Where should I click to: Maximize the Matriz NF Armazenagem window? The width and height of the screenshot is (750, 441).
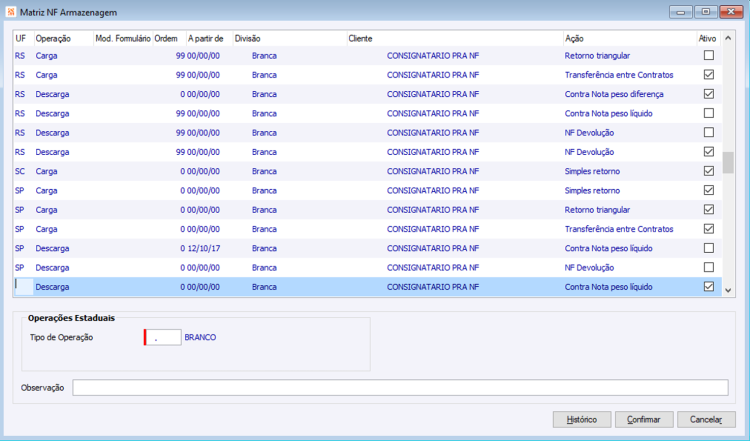pos(706,11)
